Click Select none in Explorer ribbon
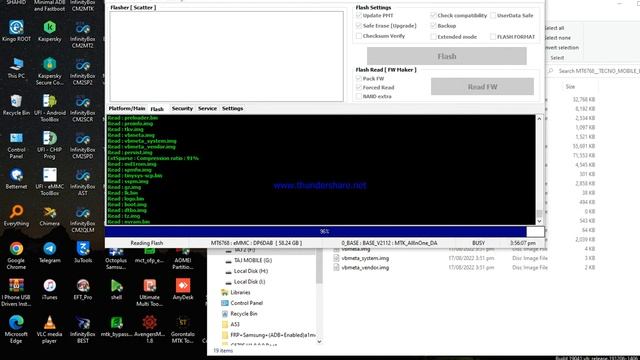The image size is (640, 360). [557, 38]
